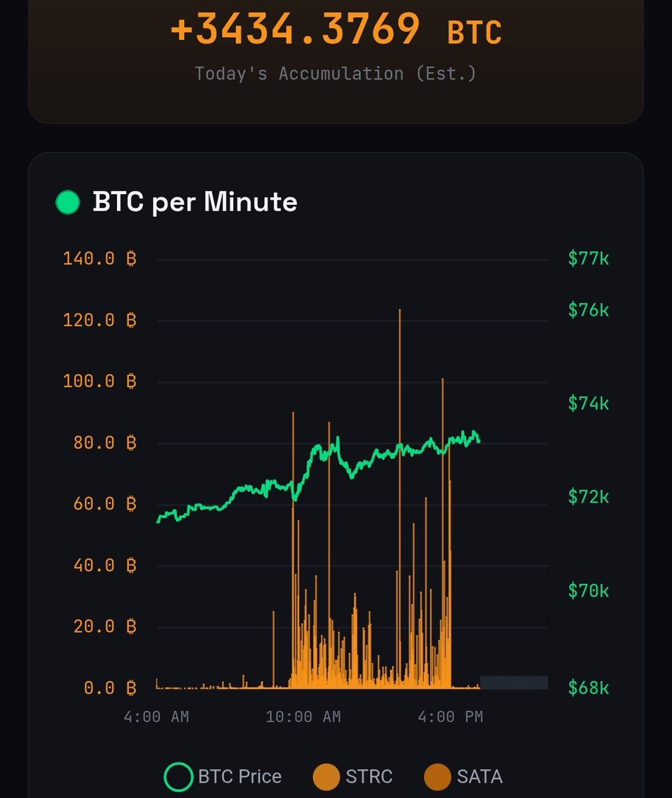Screen dimensions: 672x798
Task: Click the 4:00 AM time axis label
Action: tap(157, 717)
